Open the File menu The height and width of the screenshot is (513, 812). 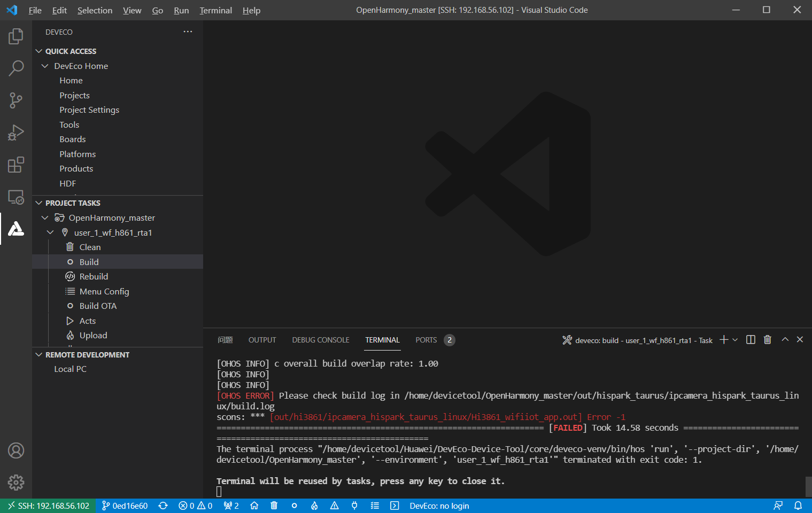35,10
